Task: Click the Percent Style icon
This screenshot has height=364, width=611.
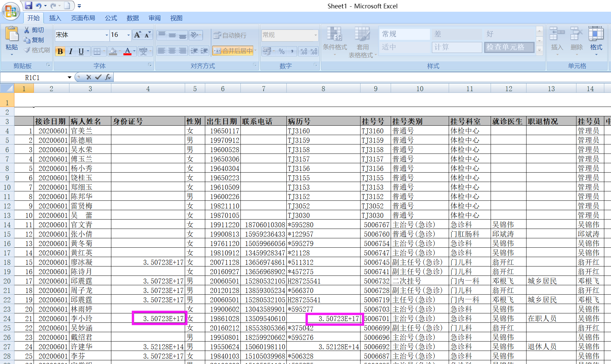Action: pos(282,51)
